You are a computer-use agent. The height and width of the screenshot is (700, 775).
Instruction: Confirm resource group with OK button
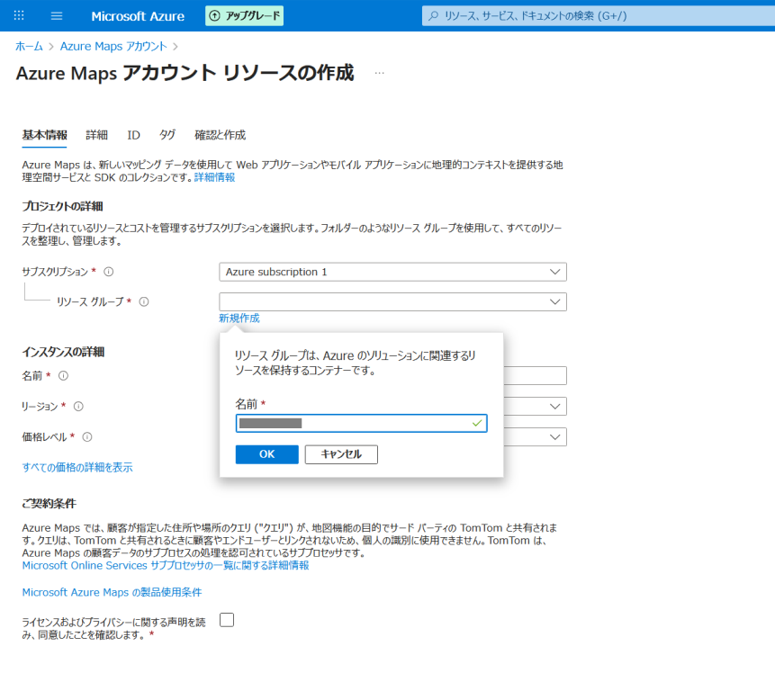[x=267, y=454]
